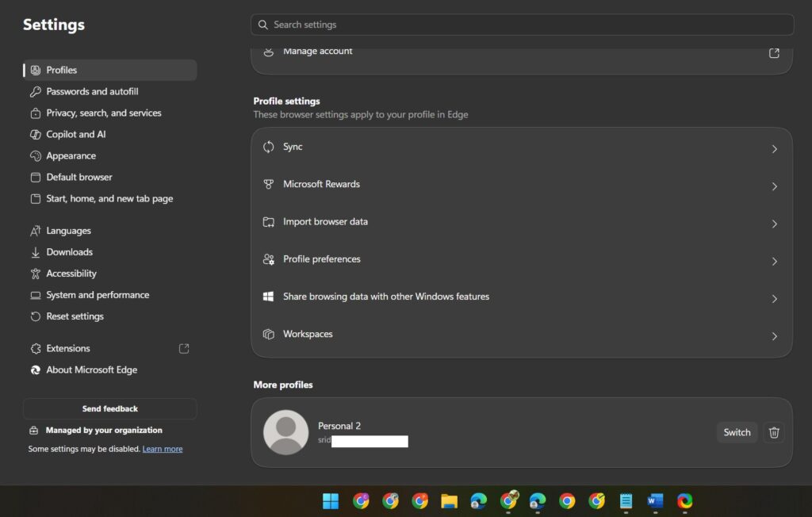Open Notepad from the taskbar

tap(626, 501)
